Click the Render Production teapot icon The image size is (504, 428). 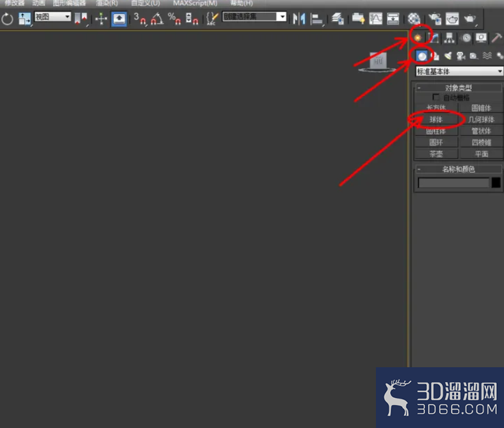click(x=470, y=19)
